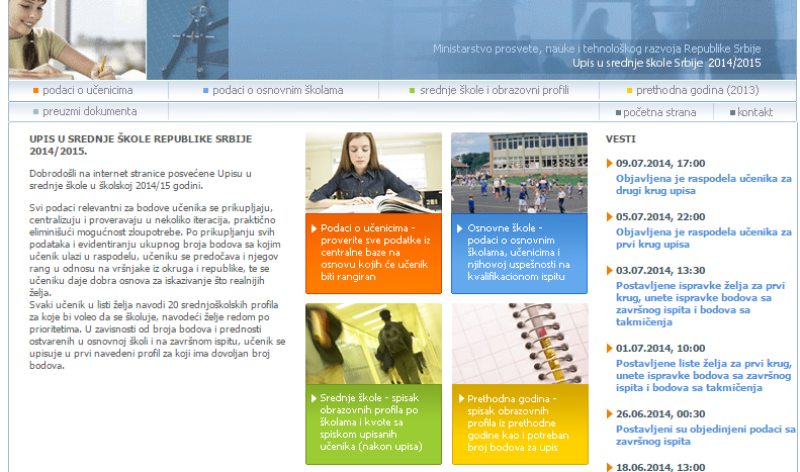
Task: Open news 'raspodela učenika za prvi krug upisa'
Action: [704, 238]
